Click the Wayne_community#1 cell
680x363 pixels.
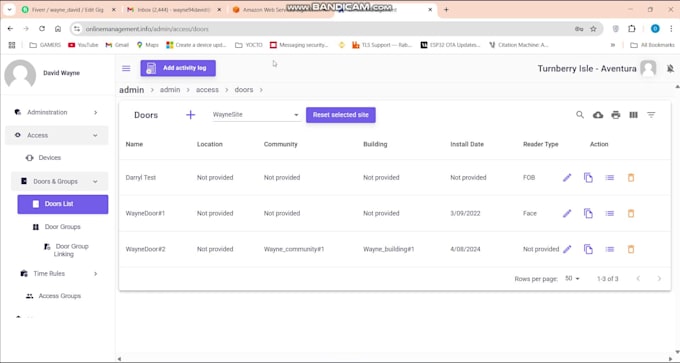click(x=294, y=249)
